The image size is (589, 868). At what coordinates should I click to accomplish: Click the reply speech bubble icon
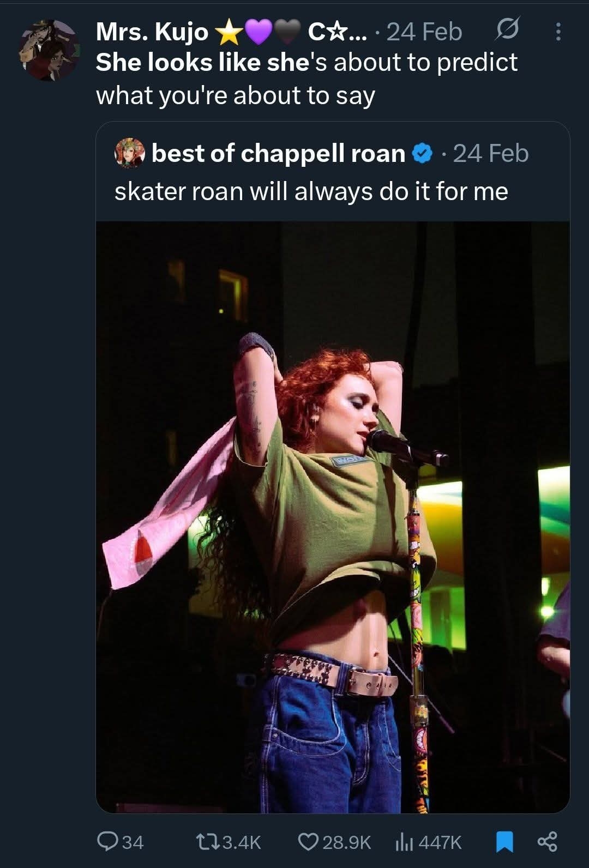click(105, 841)
